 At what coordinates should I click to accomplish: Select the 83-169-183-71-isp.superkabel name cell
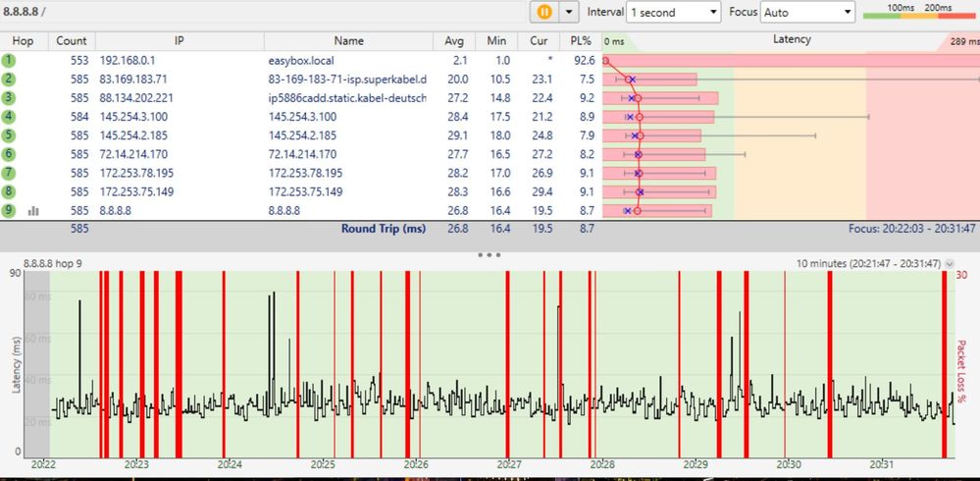347,80
